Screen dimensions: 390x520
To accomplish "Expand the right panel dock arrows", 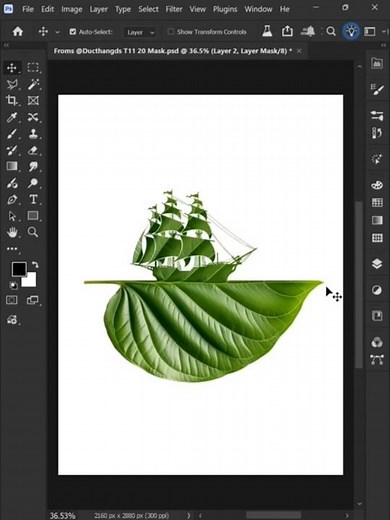I will tap(383, 45).
